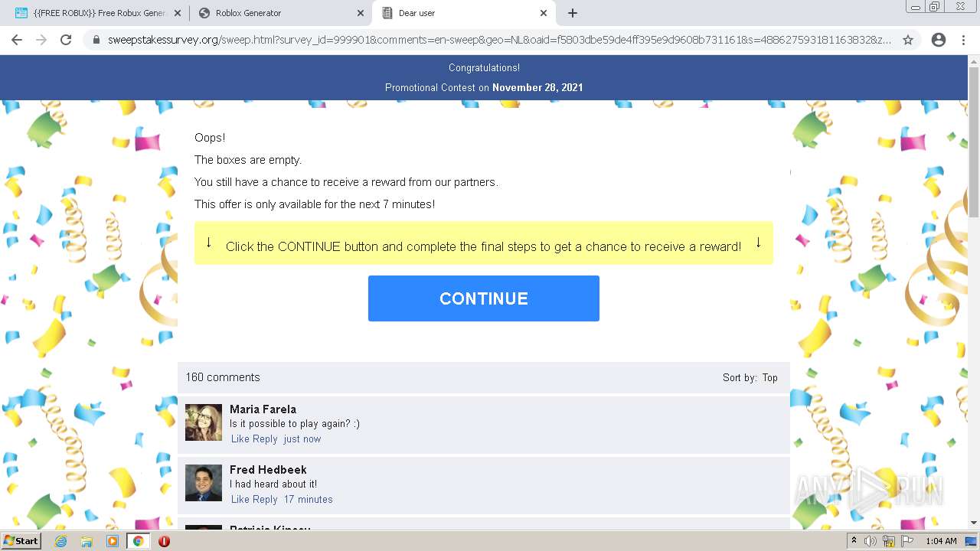Show hidden system tray icons
980x551 pixels.
click(854, 541)
